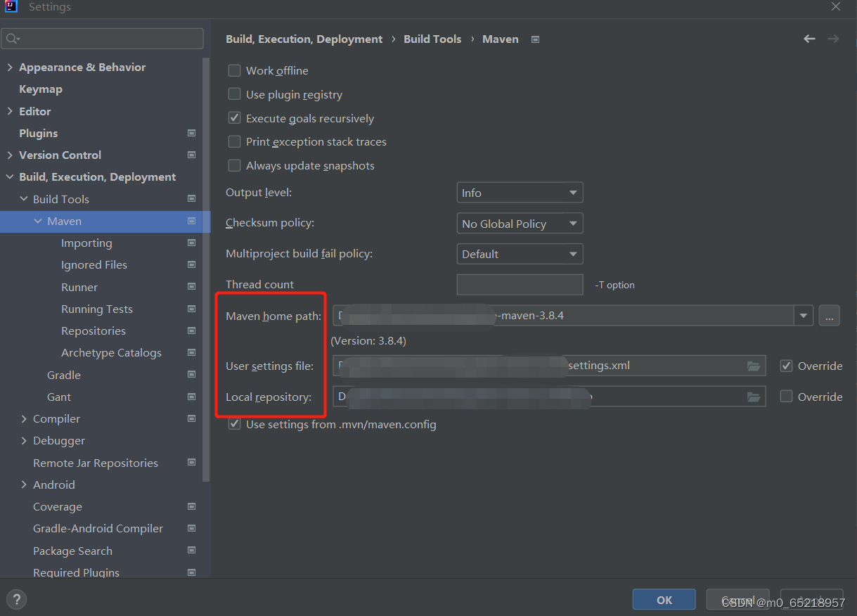Expand the Debugger section

click(x=24, y=441)
